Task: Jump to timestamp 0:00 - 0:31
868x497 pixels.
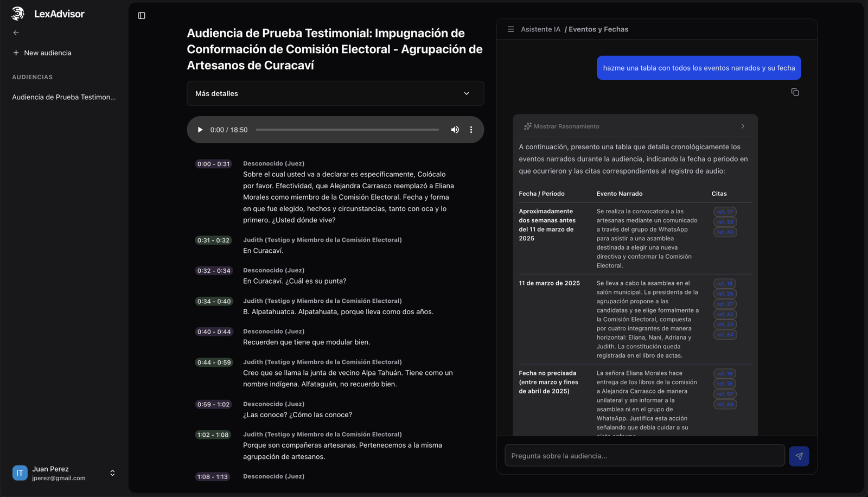Action: 213,164
